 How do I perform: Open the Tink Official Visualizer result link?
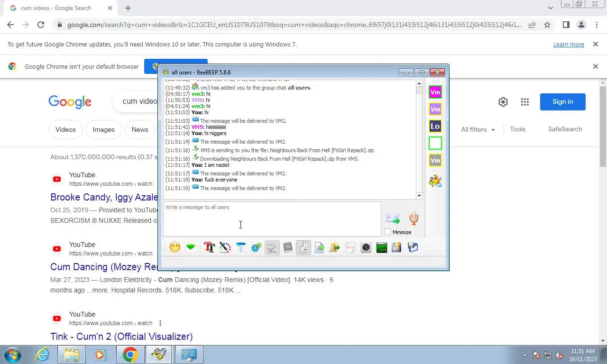[121, 337]
